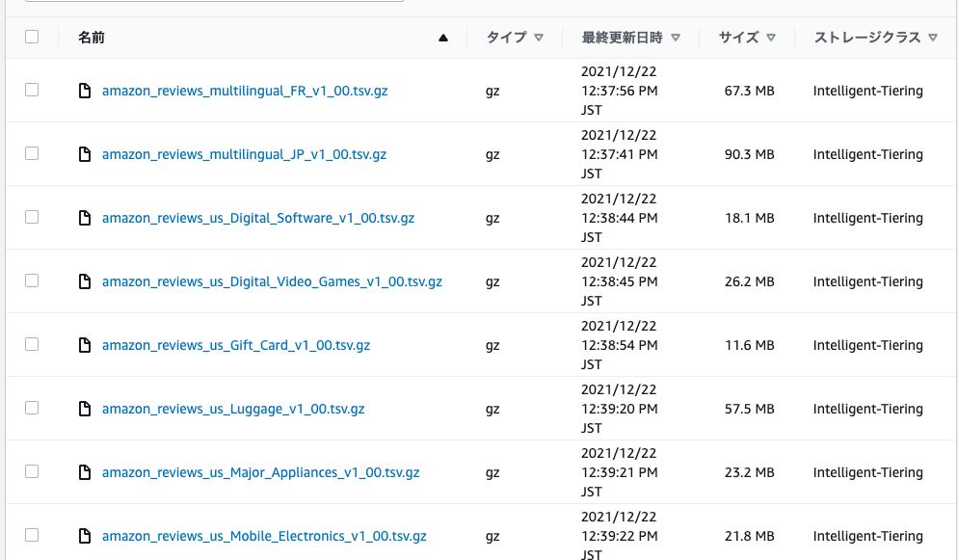Tick the Luggage row checkbox
958x560 pixels.
(x=32, y=408)
